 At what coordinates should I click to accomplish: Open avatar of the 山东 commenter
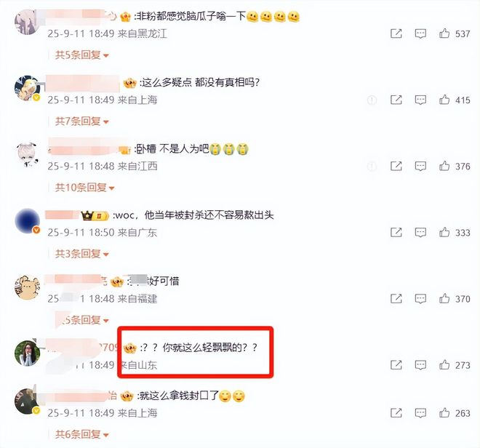point(27,353)
